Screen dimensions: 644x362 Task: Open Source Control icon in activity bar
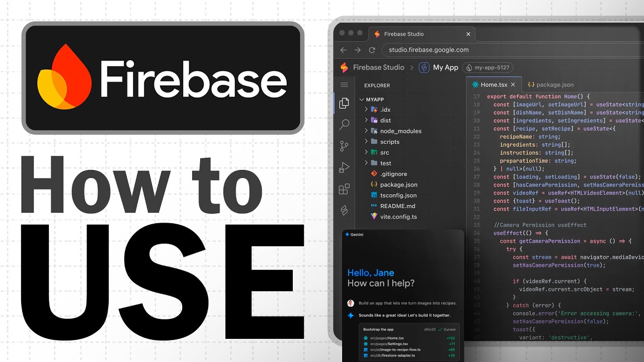(344, 146)
